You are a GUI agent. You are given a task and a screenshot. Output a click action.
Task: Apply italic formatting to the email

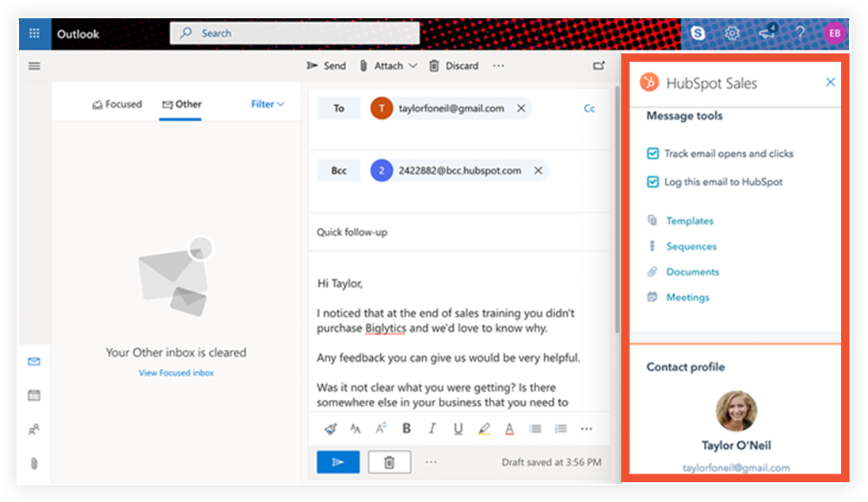coord(432,428)
